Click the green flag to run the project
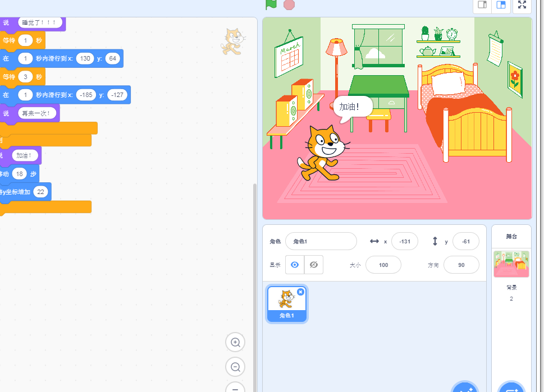The width and height of the screenshot is (544, 392). (271, 4)
